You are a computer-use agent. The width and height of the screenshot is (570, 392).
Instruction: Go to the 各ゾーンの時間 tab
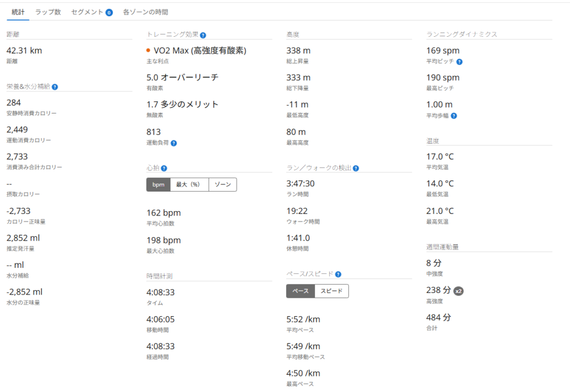click(145, 12)
